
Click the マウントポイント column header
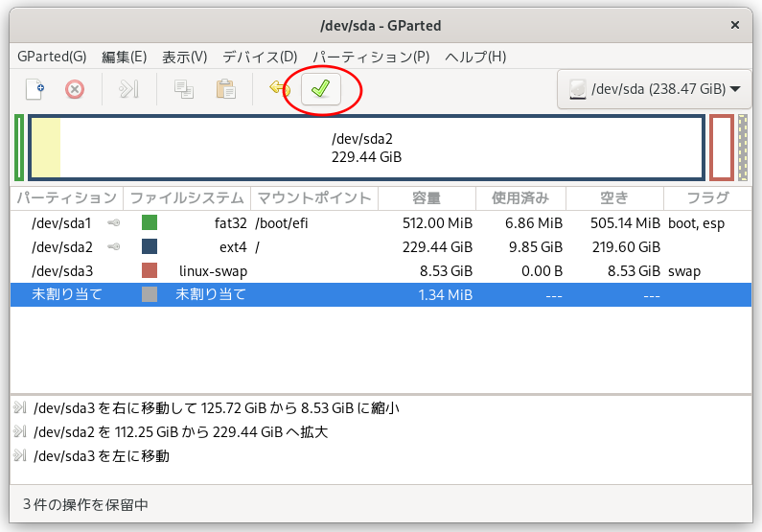314,198
